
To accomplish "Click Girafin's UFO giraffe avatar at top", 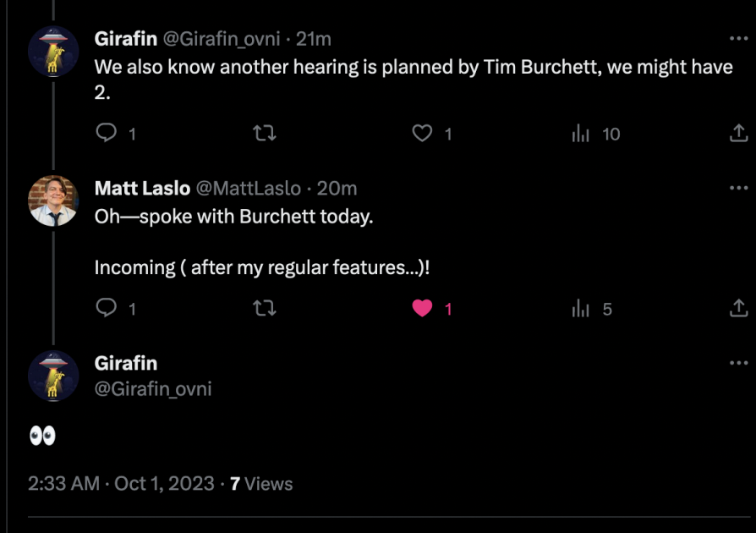I will click(54, 52).
